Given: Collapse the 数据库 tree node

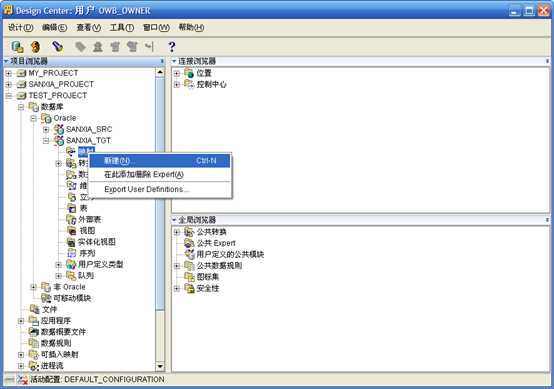Looking at the screenshot, I should (21, 107).
